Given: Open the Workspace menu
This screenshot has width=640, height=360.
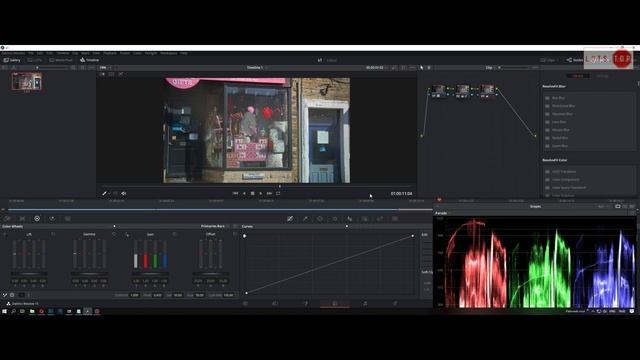Looking at the screenshot, I should click(169, 53).
